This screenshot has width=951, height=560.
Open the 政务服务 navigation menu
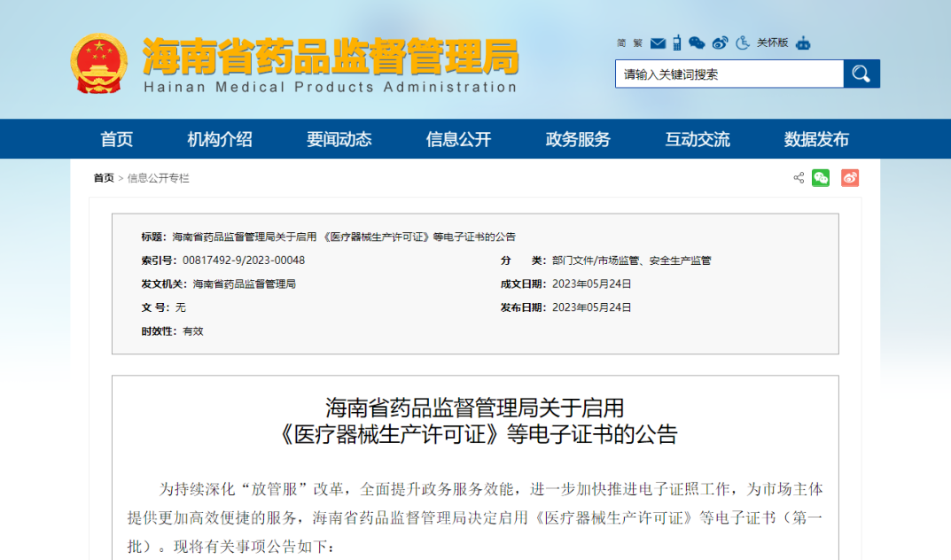coord(578,139)
